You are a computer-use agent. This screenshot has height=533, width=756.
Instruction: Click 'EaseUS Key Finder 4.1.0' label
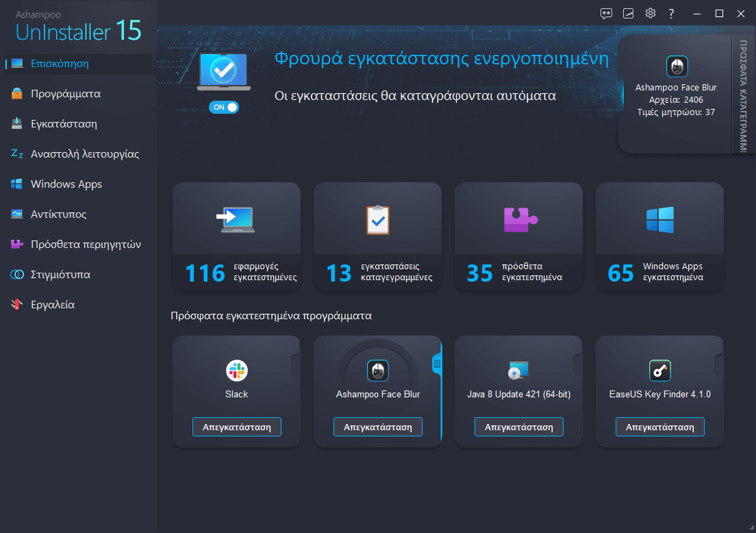tap(660, 394)
